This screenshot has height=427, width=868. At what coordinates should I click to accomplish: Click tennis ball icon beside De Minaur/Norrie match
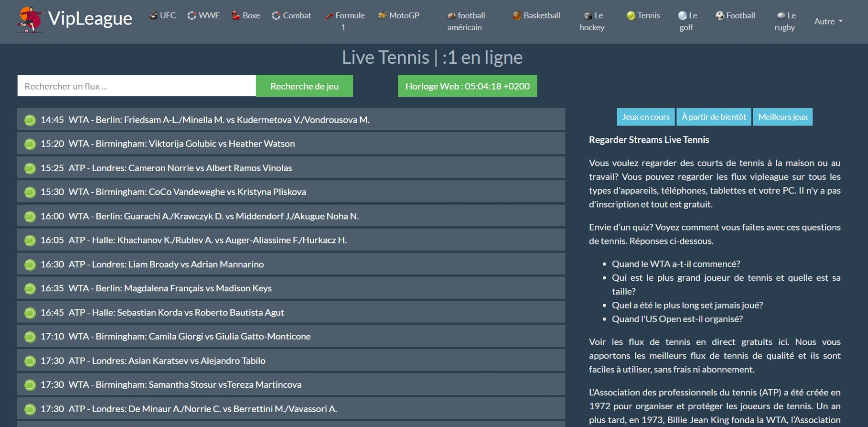tap(30, 409)
